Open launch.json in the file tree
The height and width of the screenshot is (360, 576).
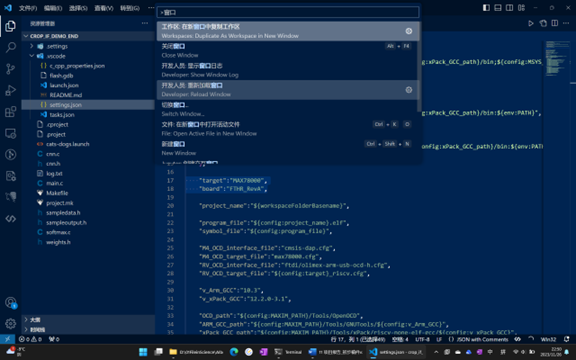pyautogui.click(x=88, y=85)
